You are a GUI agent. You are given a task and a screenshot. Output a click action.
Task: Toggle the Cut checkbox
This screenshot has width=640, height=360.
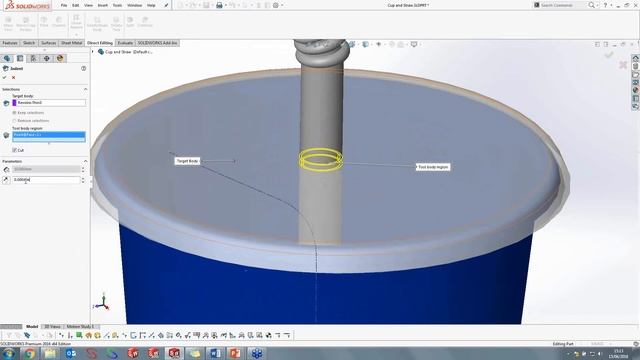14,150
